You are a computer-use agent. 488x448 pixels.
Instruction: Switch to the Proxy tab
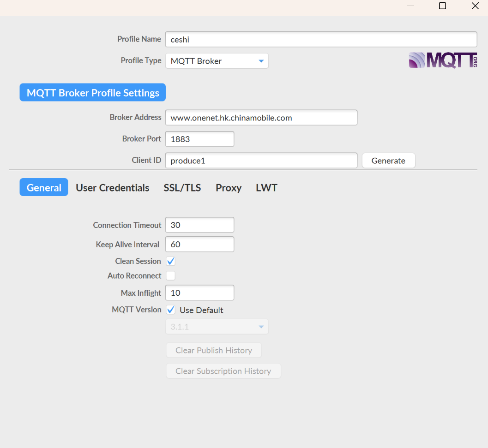pos(229,188)
